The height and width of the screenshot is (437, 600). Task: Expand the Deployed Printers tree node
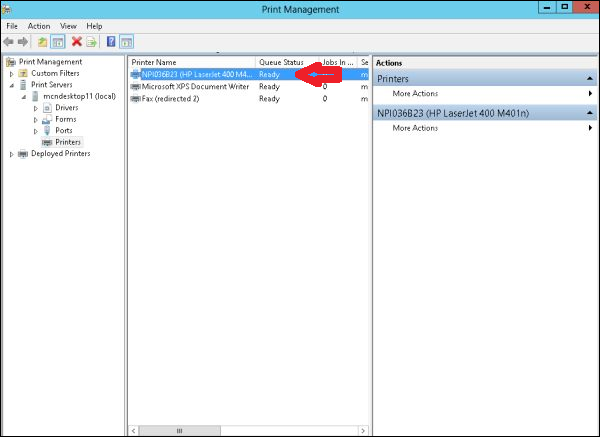coord(11,154)
